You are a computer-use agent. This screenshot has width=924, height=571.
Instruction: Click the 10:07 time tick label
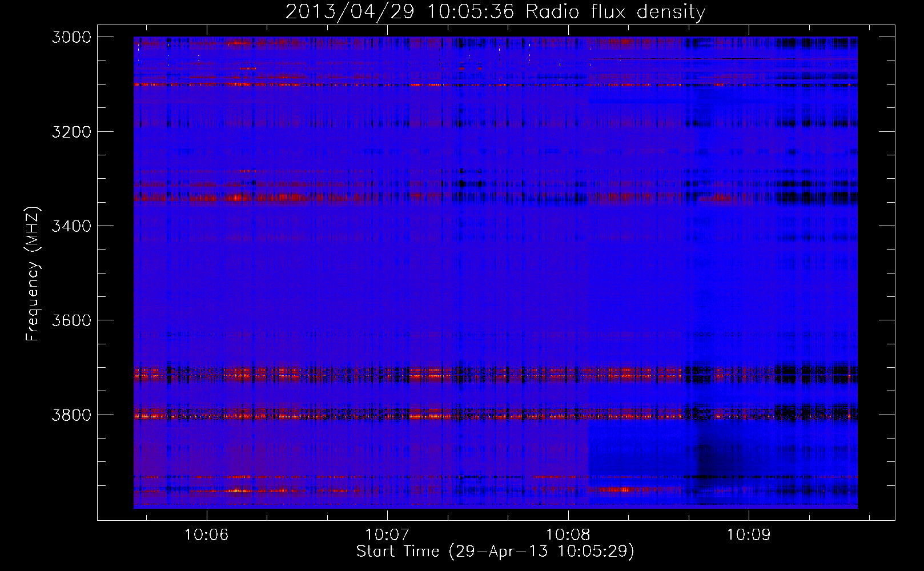pos(387,535)
